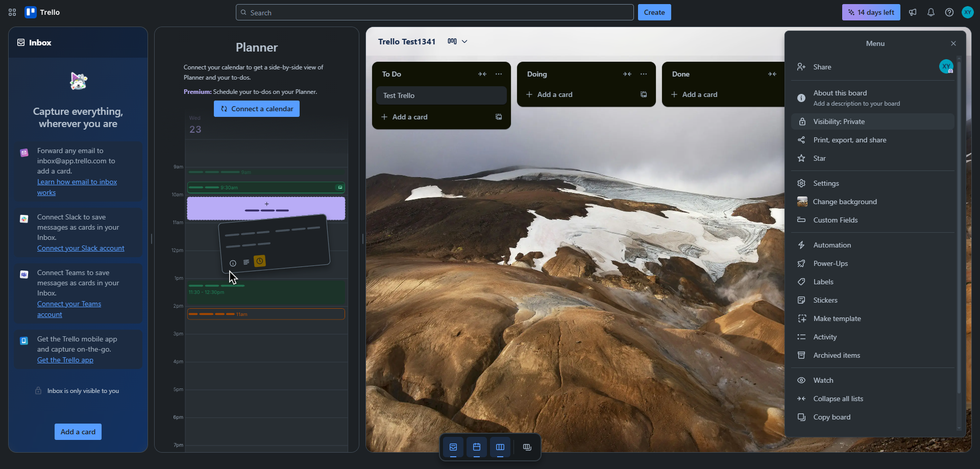
Task: Collapse the Done list
Action: [772, 74]
